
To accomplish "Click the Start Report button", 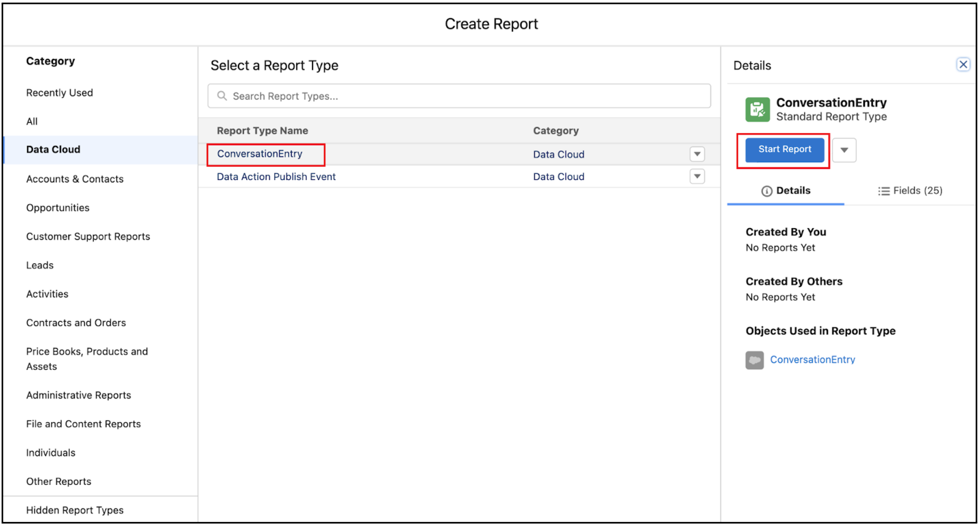I will [784, 149].
